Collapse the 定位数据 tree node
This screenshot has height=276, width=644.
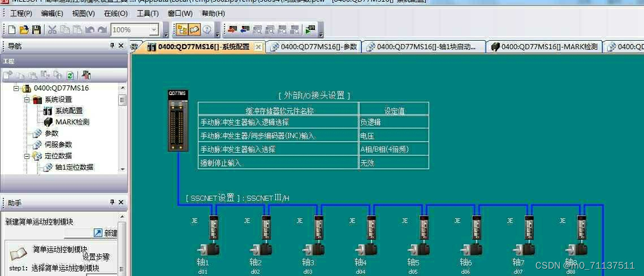27,156
